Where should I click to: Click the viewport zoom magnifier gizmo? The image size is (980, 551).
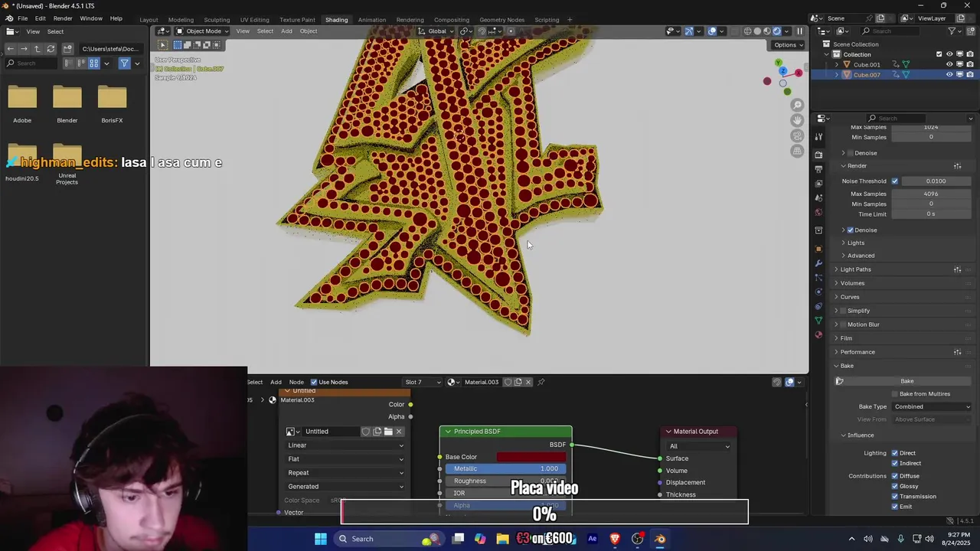tap(797, 105)
